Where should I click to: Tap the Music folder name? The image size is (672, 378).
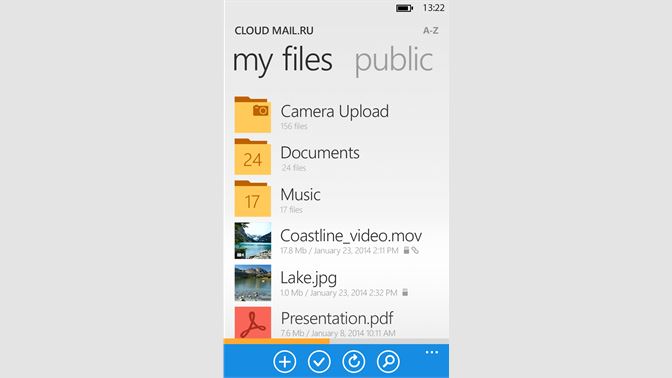tap(300, 195)
